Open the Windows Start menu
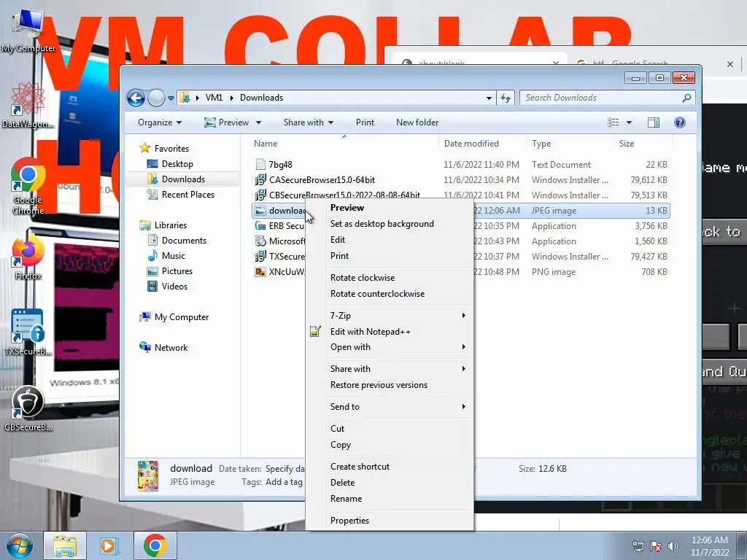 pos(20,545)
